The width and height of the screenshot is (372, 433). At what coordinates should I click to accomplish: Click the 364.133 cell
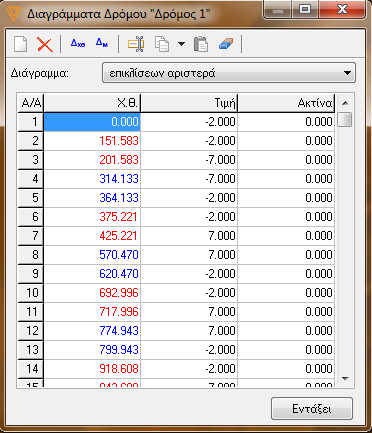point(92,198)
